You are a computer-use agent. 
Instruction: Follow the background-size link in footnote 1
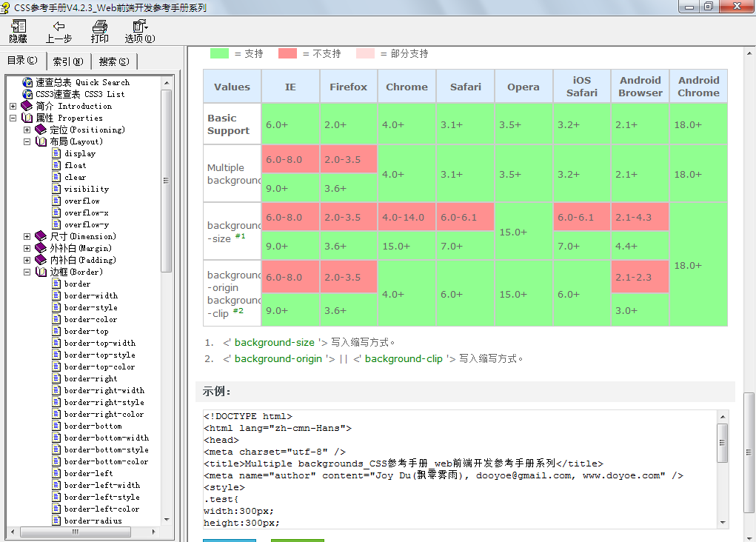pyautogui.click(x=274, y=342)
